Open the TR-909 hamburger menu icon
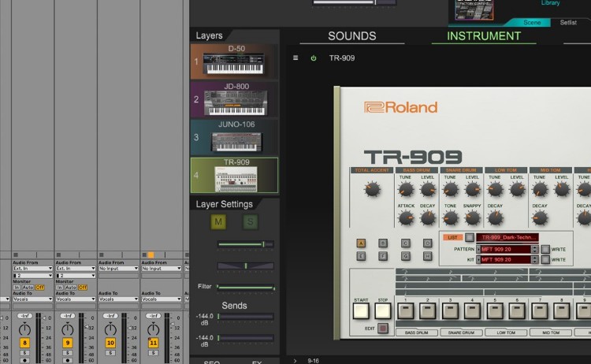This screenshot has width=591, height=364. [295, 58]
